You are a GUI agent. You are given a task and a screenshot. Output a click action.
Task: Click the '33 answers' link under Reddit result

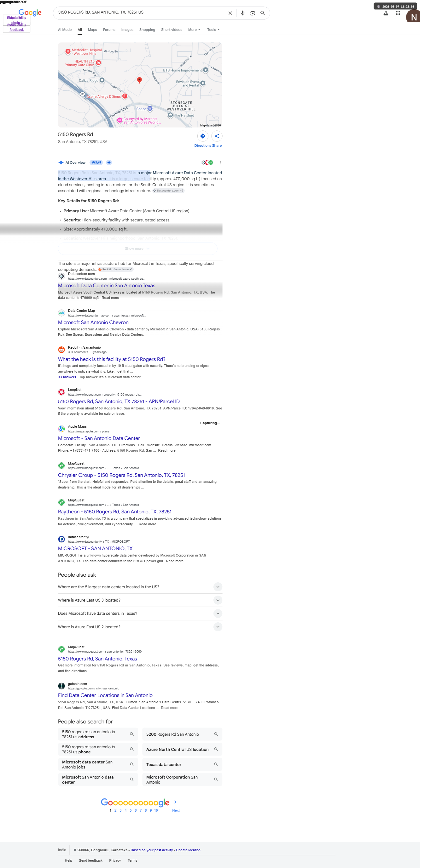pyautogui.click(x=67, y=377)
